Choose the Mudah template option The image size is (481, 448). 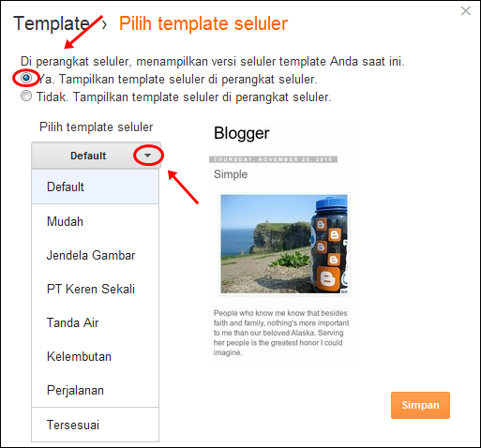(95, 221)
